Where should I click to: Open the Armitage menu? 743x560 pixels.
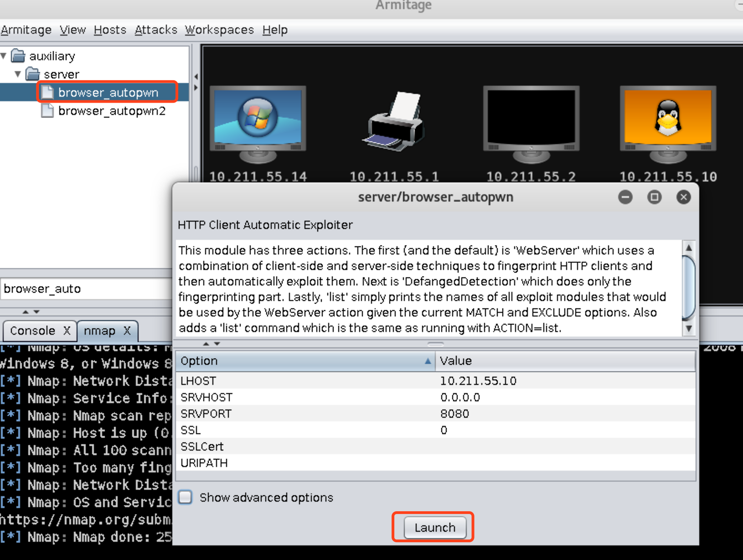(x=26, y=30)
